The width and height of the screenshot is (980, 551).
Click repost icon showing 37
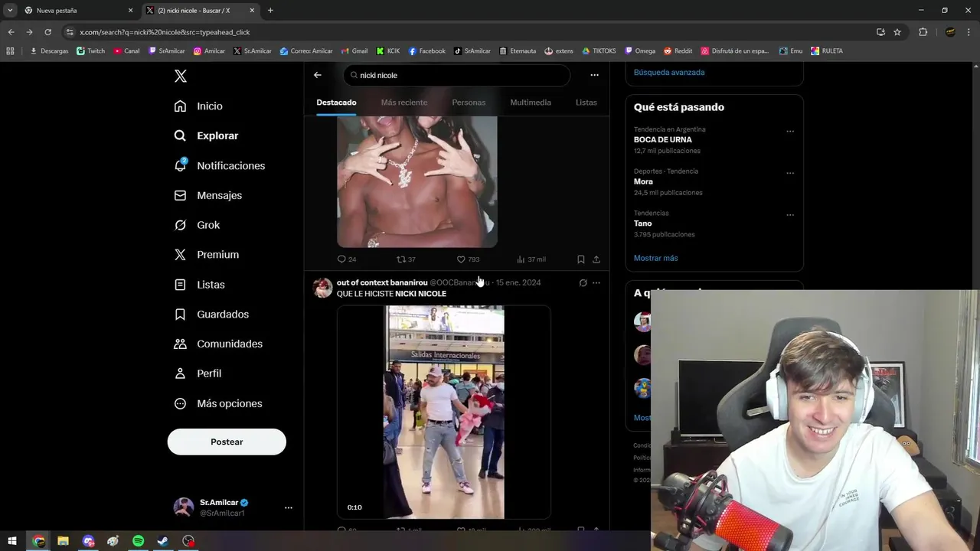click(406, 259)
